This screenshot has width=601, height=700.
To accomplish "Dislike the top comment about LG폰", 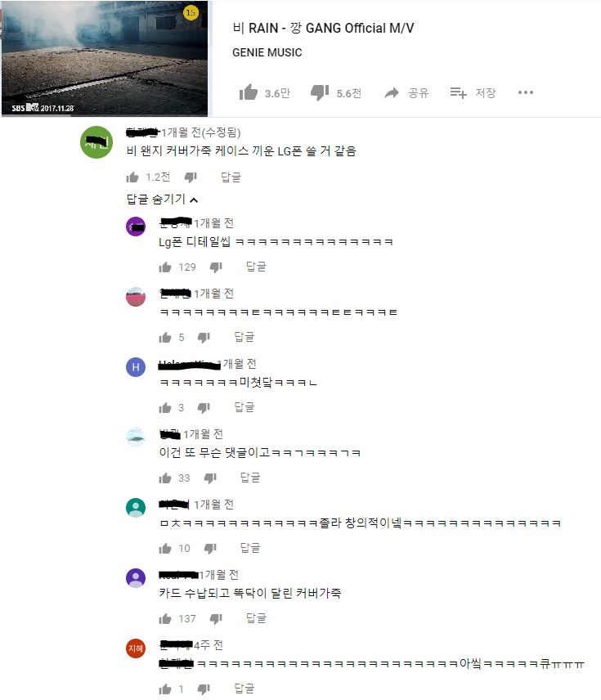I will [191, 177].
